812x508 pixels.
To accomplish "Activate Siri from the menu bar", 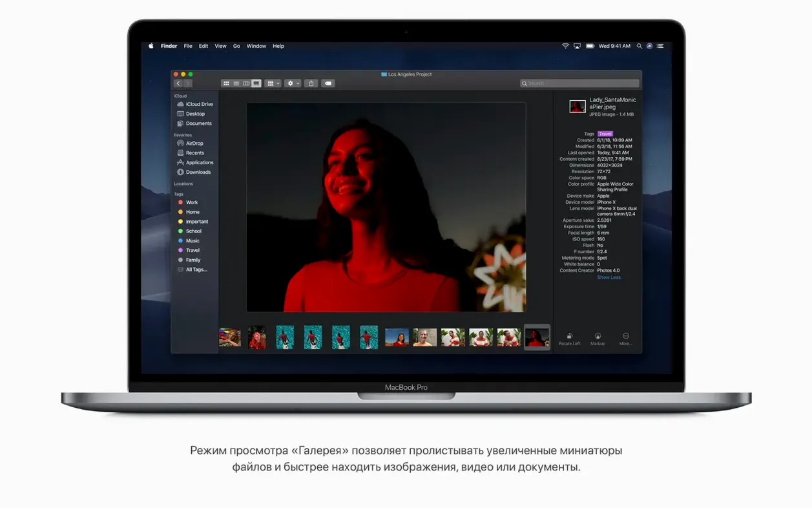I will click(x=649, y=46).
